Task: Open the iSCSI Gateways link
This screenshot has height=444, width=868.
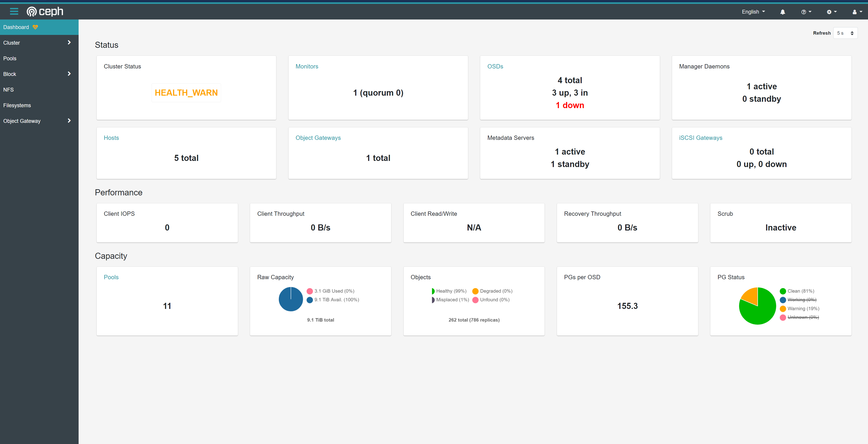Action: point(700,138)
